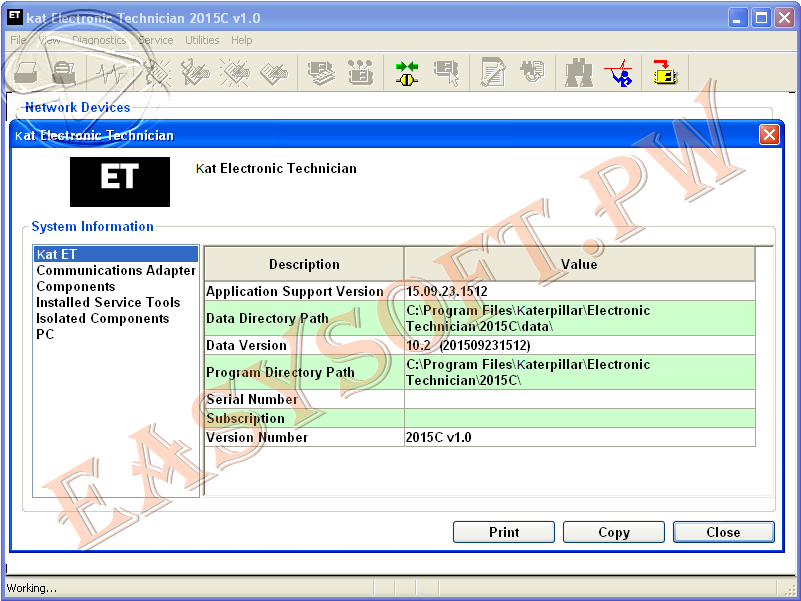Open the Configuration tool icon
This screenshot has width=801, height=601.
click(361, 73)
